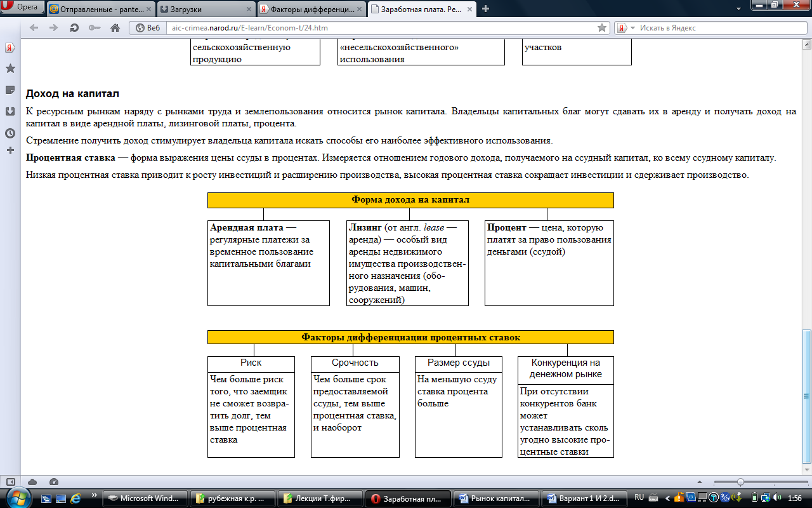
Task: Open the Opera main menu button
Action: [23, 8]
